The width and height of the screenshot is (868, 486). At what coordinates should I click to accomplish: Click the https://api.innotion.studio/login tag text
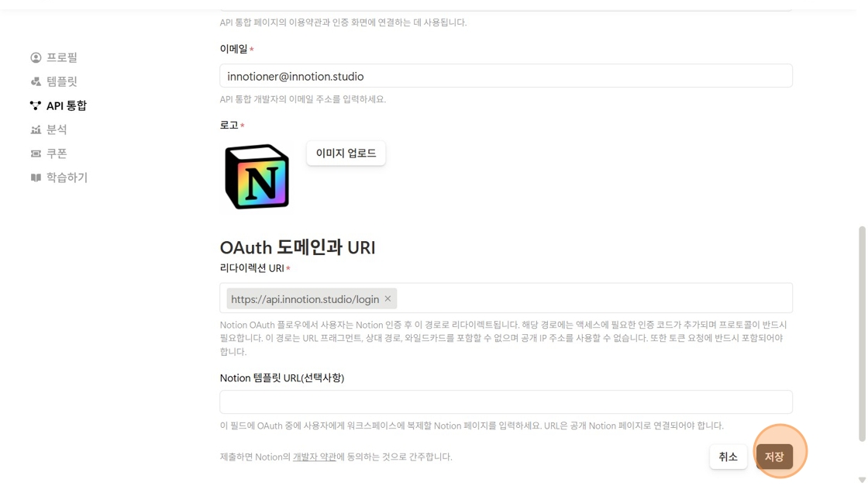(305, 299)
